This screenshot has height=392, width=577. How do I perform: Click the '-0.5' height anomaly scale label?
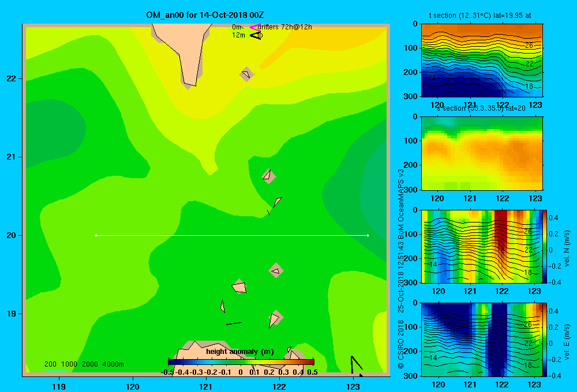(x=167, y=372)
